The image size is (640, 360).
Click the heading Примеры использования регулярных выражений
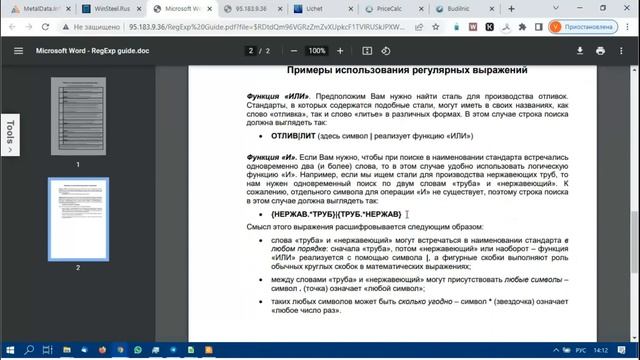(x=407, y=70)
